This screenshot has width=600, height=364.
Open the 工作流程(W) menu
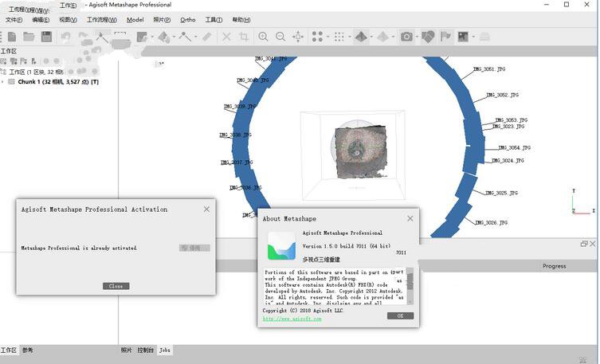(x=102, y=20)
